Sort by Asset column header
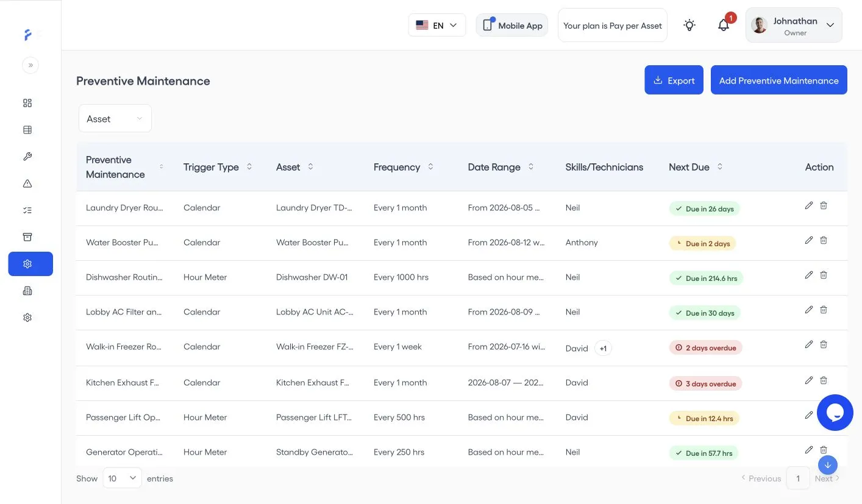Image resolution: width=862 pixels, height=504 pixels. tap(310, 166)
